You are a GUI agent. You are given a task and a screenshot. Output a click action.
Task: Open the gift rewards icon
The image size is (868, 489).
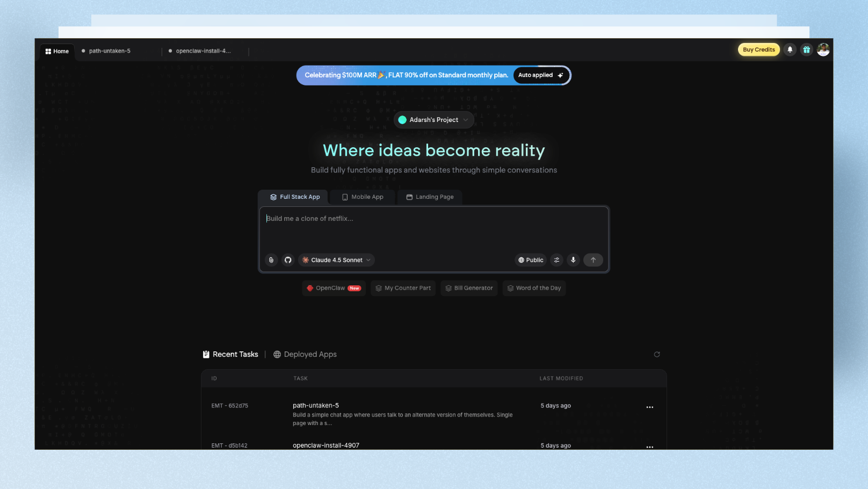[x=806, y=49]
